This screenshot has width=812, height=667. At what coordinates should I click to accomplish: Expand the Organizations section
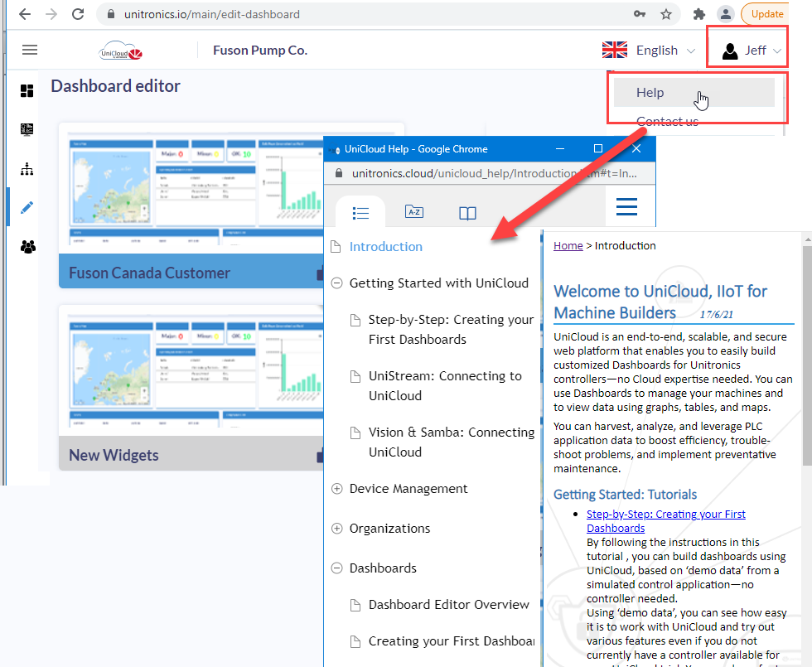tap(336, 529)
